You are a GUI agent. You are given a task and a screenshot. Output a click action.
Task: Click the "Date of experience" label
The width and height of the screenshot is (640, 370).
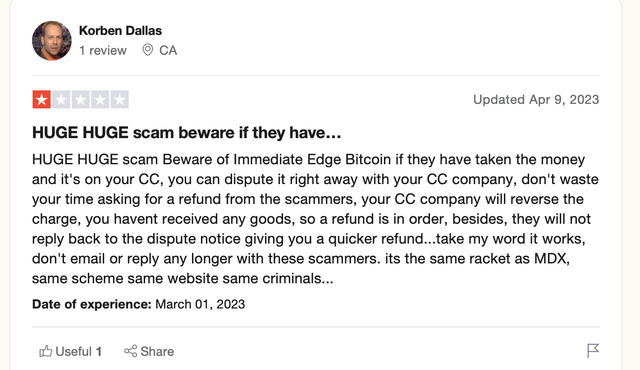92,304
